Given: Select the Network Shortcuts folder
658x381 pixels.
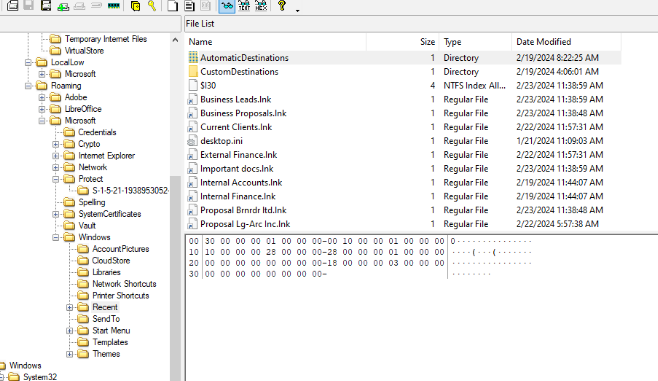Looking at the screenshot, I should click(124, 284).
